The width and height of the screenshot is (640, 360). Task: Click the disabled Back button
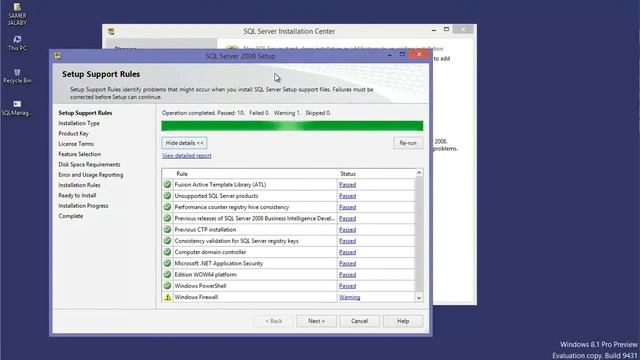(x=273, y=321)
